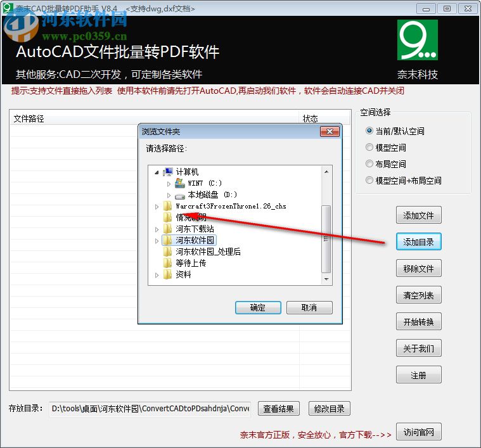Close the 浏览文件夹 dialog
Viewport: 481px width, 448px height.
pyautogui.click(x=330, y=132)
